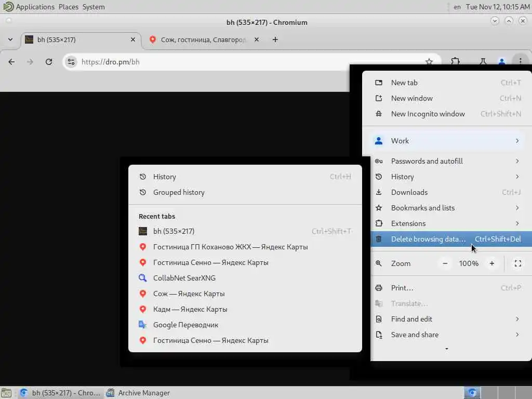
Task: Close the Сож, гостиница tab
Action: pyautogui.click(x=257, y=39)
